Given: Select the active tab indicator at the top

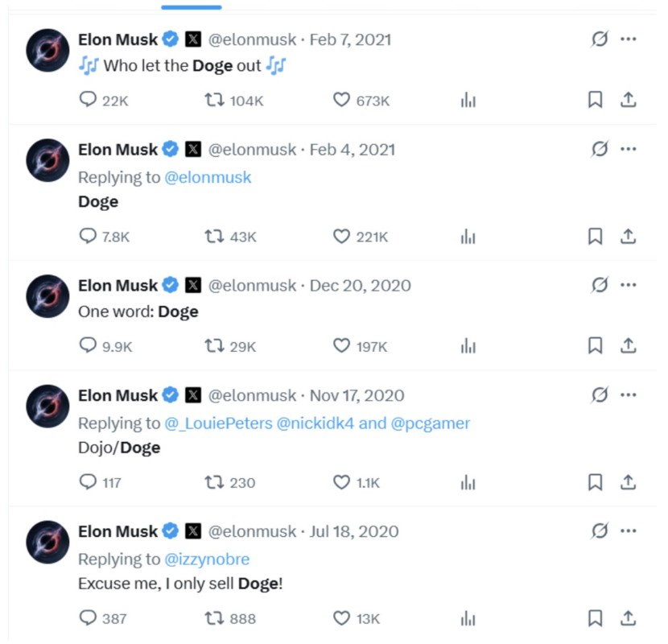Looking at the screenshot, I should pyautogui.click(x=191, y=7).
